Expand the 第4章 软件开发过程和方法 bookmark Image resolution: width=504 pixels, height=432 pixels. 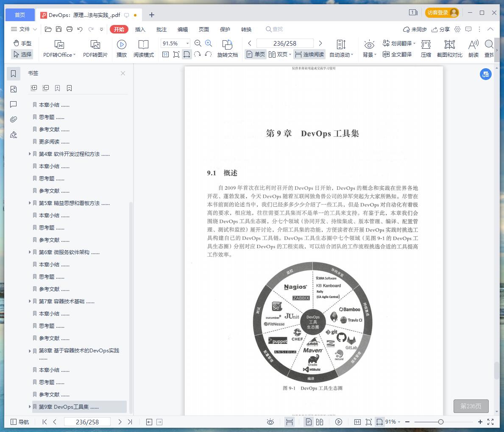point(30,154)
